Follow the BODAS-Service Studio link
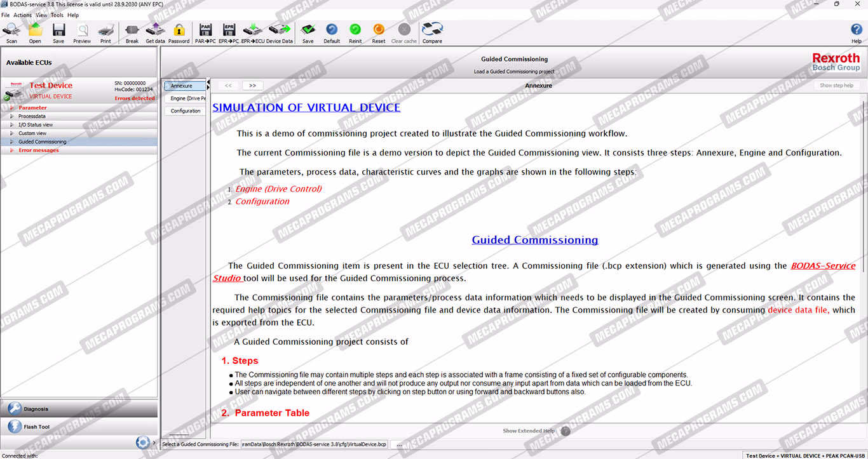868x459 pixels. tap(822, 266)
